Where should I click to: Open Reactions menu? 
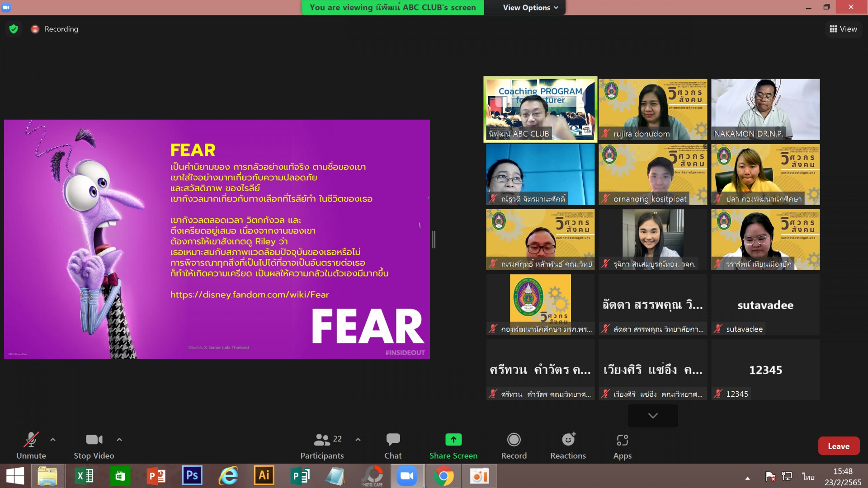click(x=568, y=446)
